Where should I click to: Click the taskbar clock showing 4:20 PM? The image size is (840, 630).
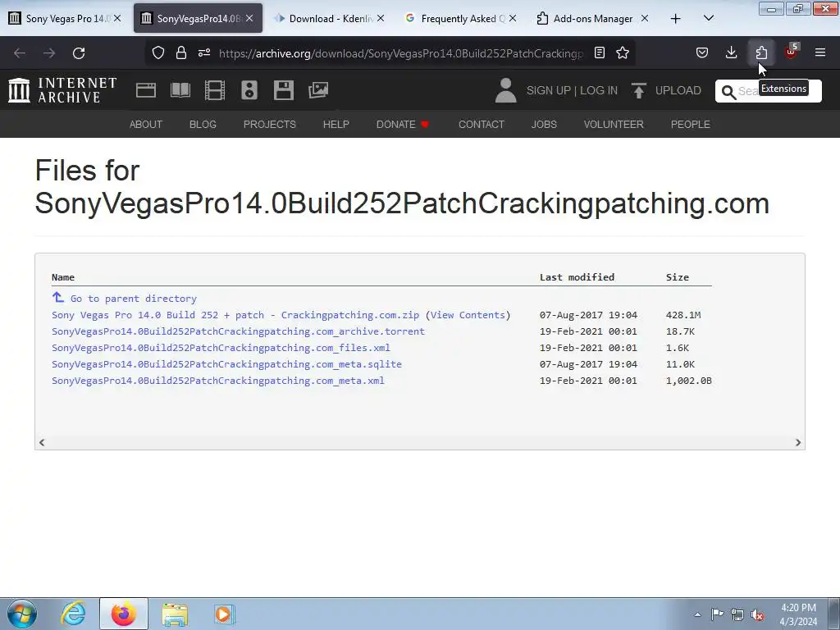(798, 614)
